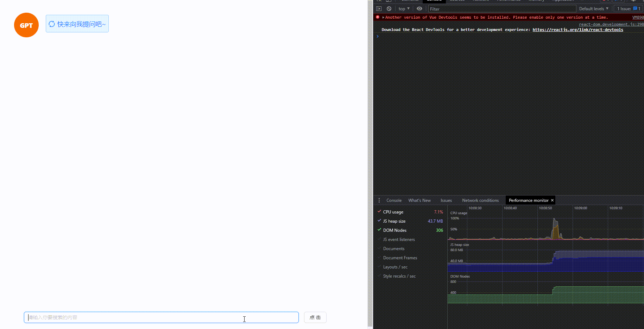This screenshot has height=329, width=644.
Task: Open the What's New tab
Action: coord(419,200)
